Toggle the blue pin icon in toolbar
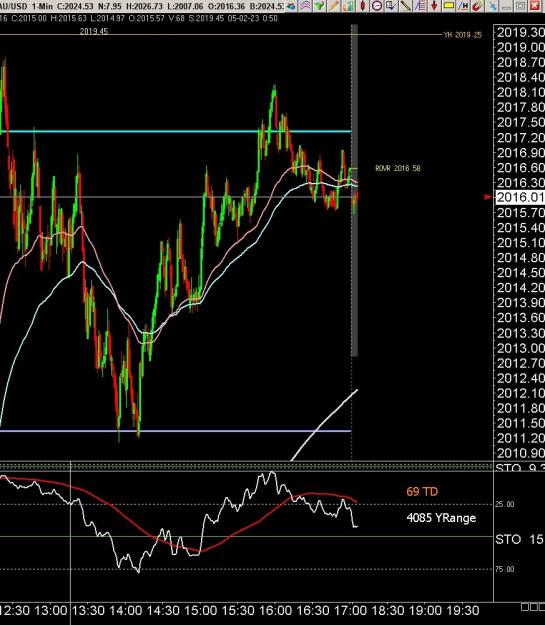The width and height of the screenshot is (545, 625). pos(493,6)
